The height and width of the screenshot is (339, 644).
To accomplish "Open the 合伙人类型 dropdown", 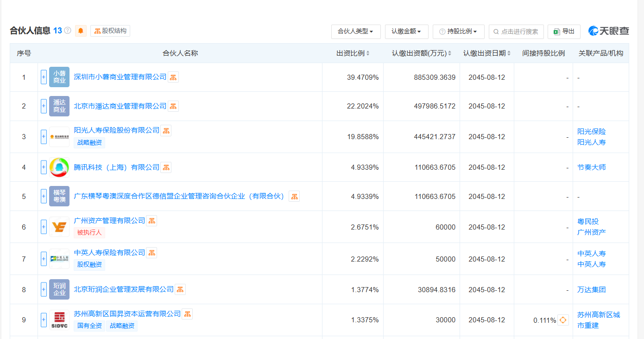I will pyautogui.click(x=356, y=32).
